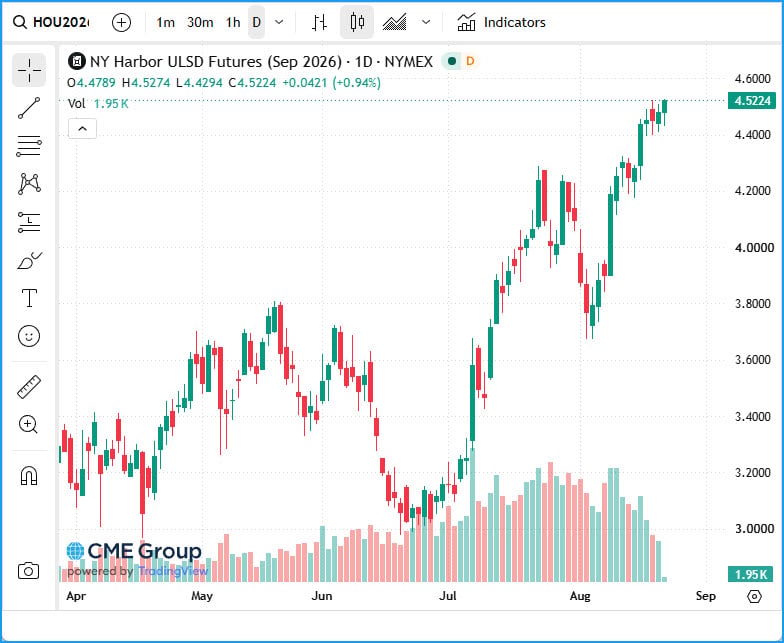Click the Aug label on time axis
784x643 pixels.
click(x=580, y=596)
